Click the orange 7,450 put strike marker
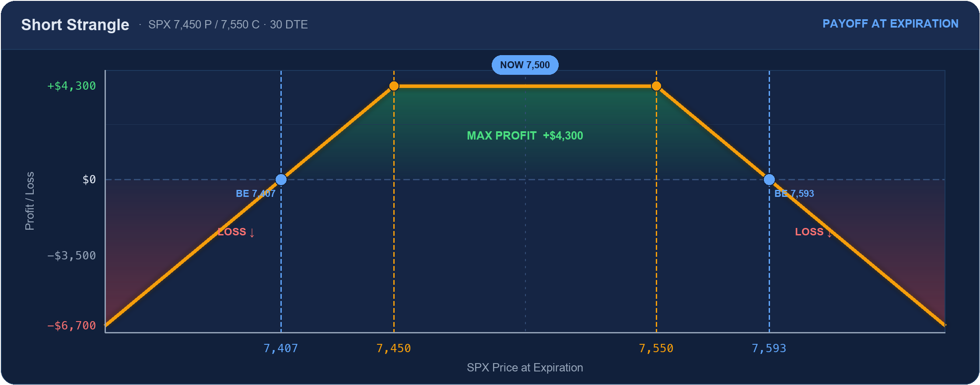Screen dimensions: 980x385 click(x=394, y=86)
